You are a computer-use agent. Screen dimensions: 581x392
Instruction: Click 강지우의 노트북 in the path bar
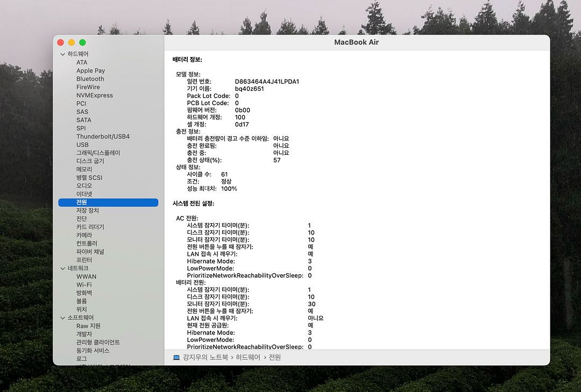point(206,357)
